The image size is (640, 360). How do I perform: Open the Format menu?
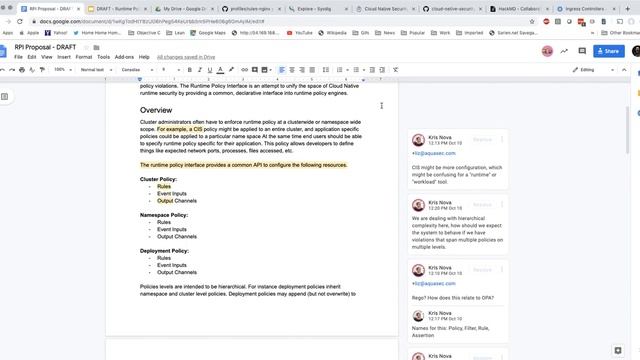click(84, 57)
